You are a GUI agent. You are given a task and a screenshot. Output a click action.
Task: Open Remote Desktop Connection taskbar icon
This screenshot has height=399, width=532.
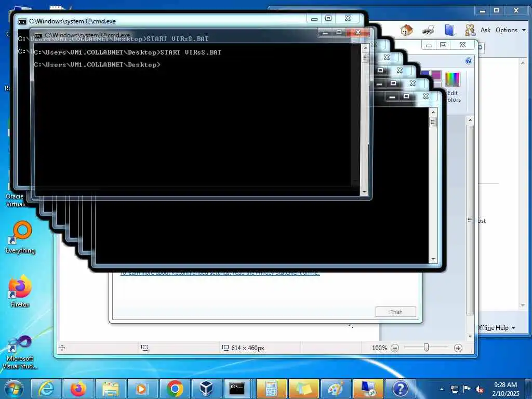tap(368, 389)
